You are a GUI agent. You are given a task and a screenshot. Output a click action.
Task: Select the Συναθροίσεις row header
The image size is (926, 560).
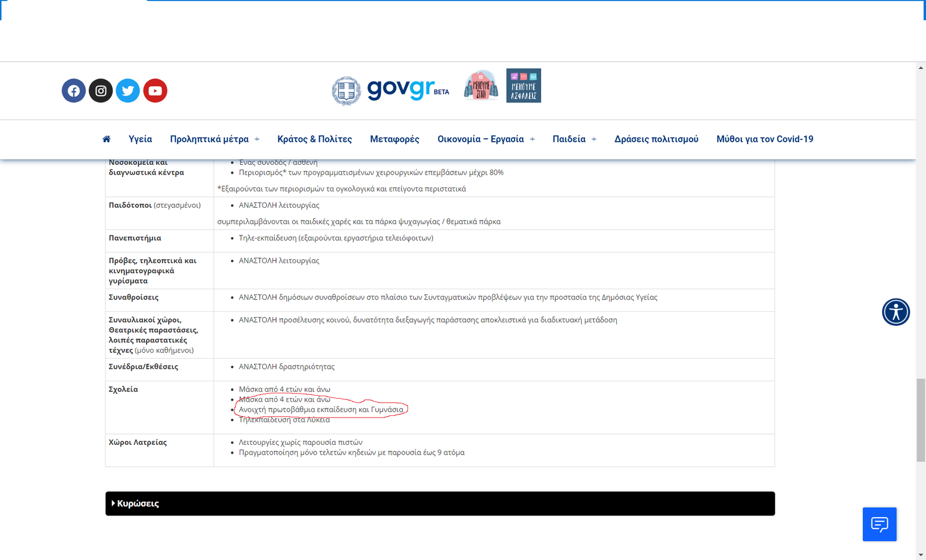pos(134,297)
